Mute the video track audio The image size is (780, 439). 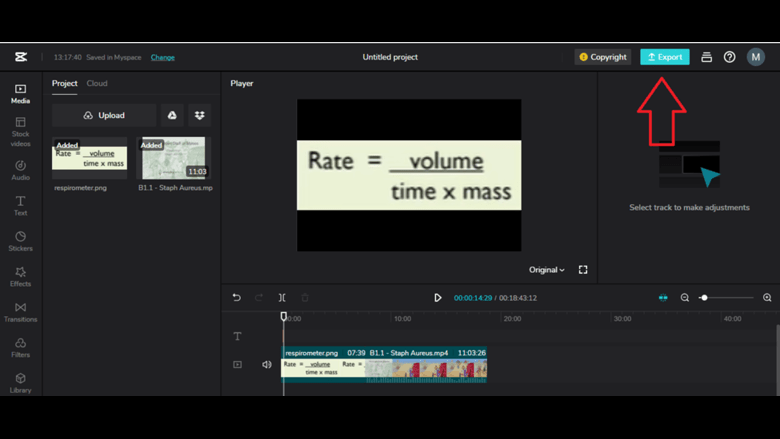pos(267,365)
